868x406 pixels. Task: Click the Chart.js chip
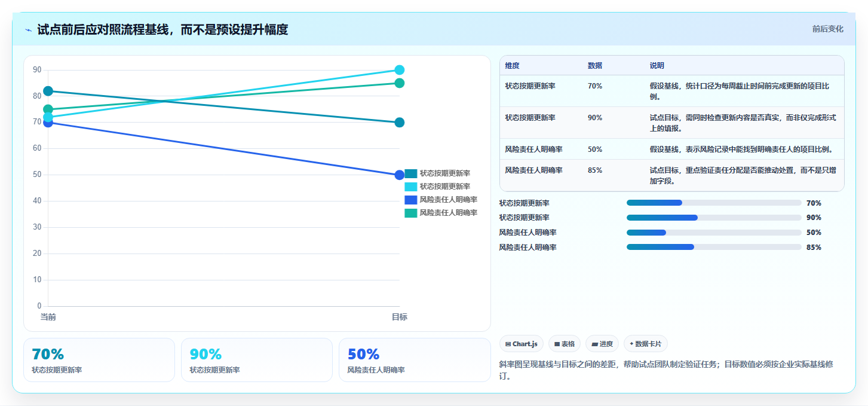click(x=522, y=344)
